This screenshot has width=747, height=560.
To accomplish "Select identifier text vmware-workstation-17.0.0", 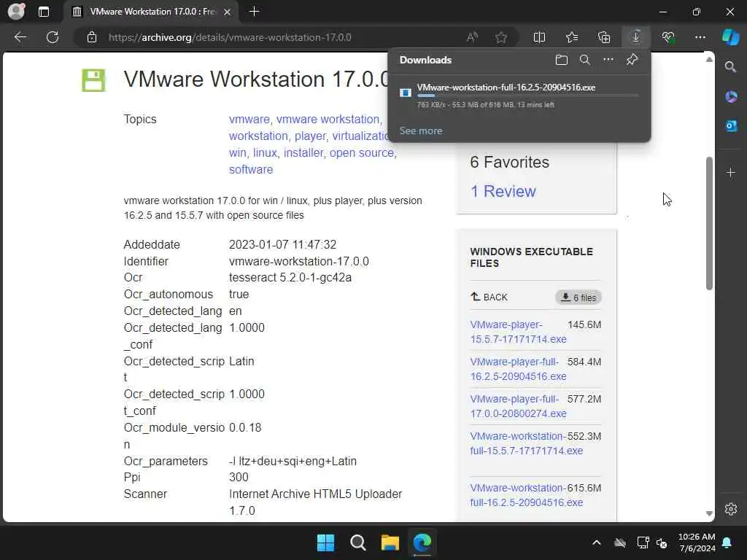I will (x=298, y=262).
